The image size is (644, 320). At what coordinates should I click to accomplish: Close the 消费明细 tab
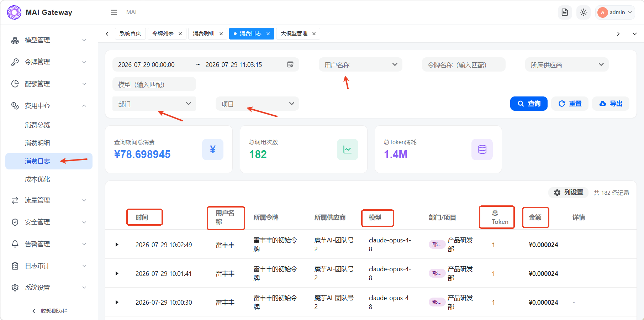pyautogui.click(x=221, y=33)
